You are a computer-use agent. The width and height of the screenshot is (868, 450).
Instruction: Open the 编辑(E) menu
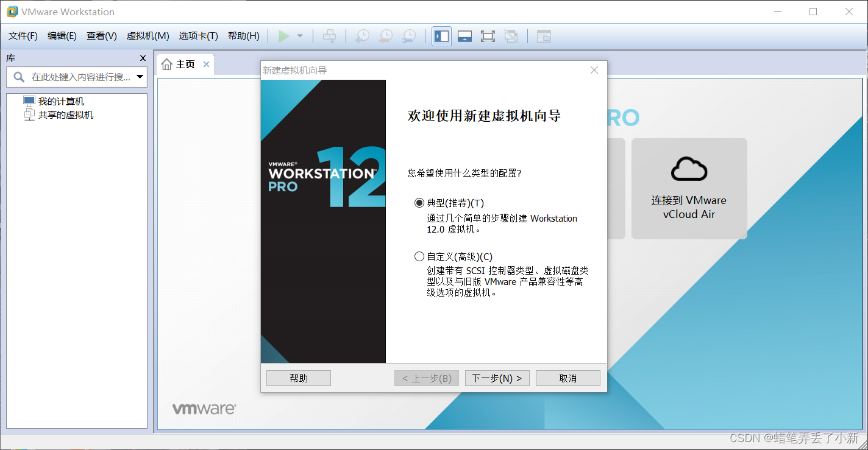(62, 36)
